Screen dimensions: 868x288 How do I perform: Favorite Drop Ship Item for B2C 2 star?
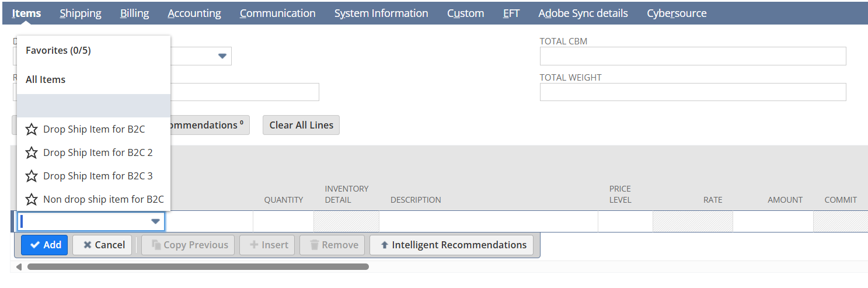pyautogui.click(x=32, y=153)
